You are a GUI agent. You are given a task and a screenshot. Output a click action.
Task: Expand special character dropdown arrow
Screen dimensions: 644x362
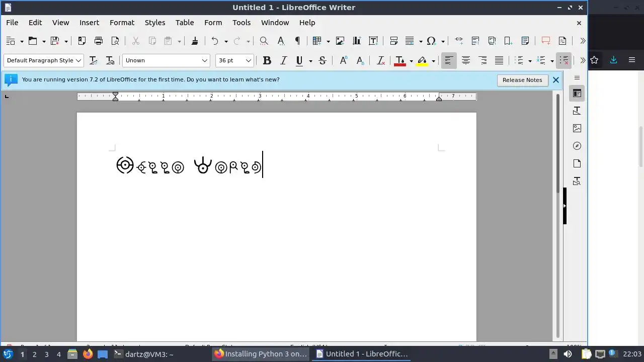coord(443,41)
